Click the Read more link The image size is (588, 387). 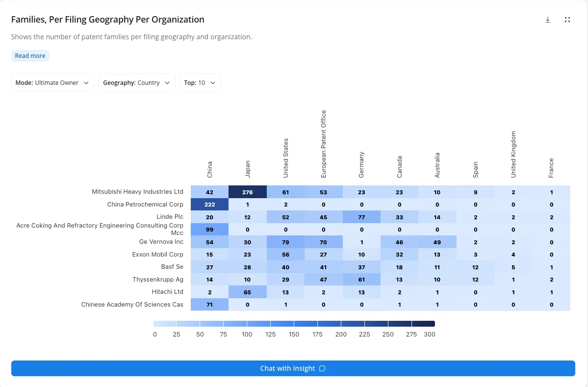(30, 55)
